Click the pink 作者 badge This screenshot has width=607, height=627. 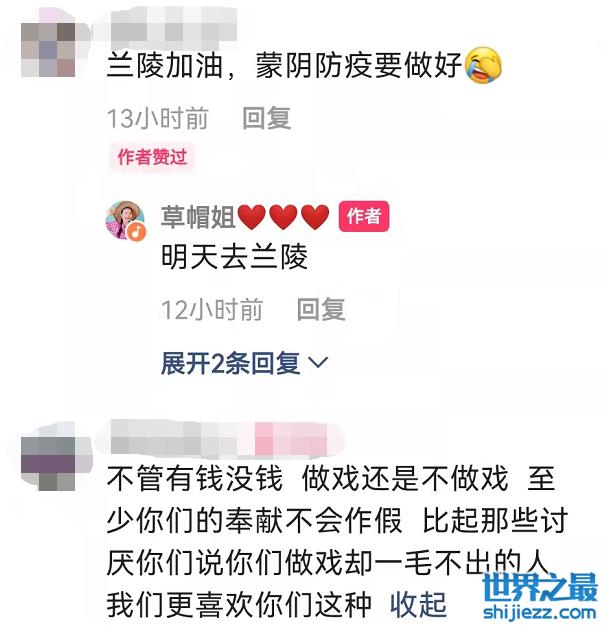pos(363,216)
